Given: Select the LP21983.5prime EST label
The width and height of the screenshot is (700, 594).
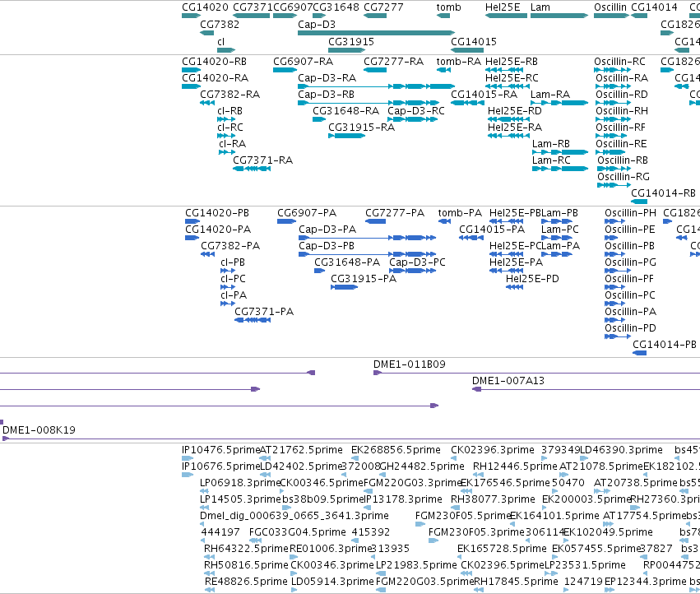Looking at the screenshot, I should (x=416, y=565).
